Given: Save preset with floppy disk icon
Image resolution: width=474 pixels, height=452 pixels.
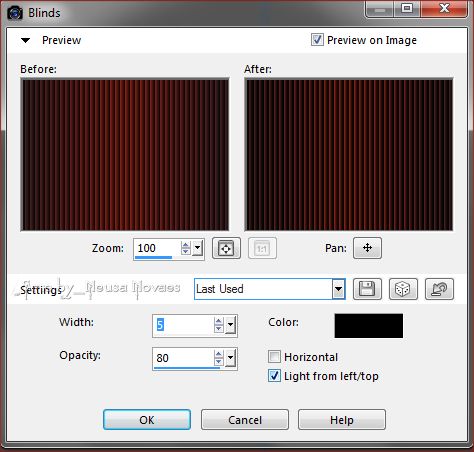Looking at the screenshot, I should (x=367, y=289).
